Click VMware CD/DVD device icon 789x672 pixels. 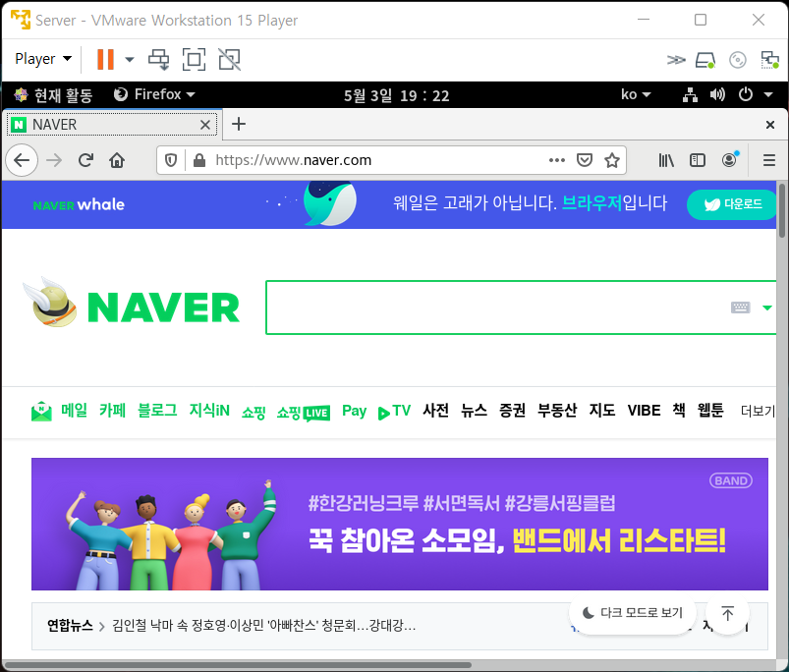pos(737,60)
